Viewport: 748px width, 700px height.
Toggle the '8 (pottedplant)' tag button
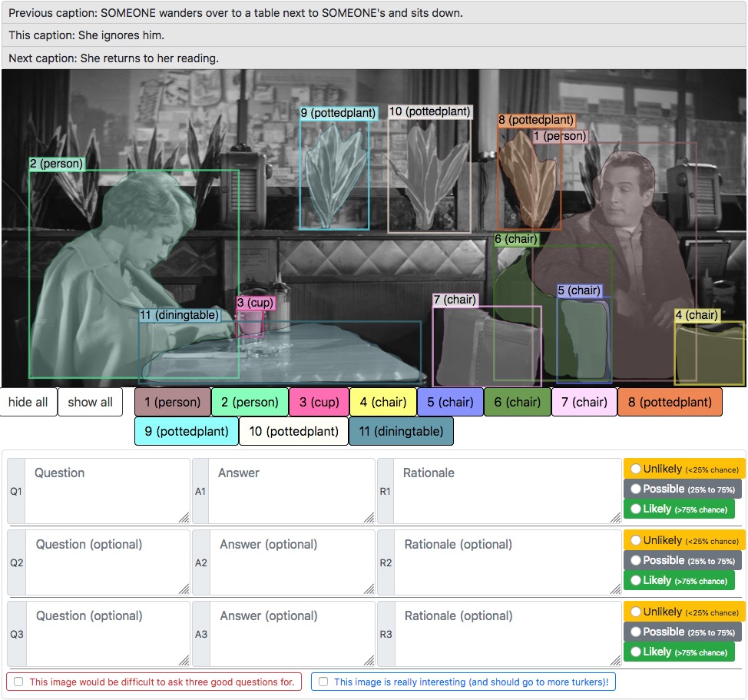click(x=670, y=402)
